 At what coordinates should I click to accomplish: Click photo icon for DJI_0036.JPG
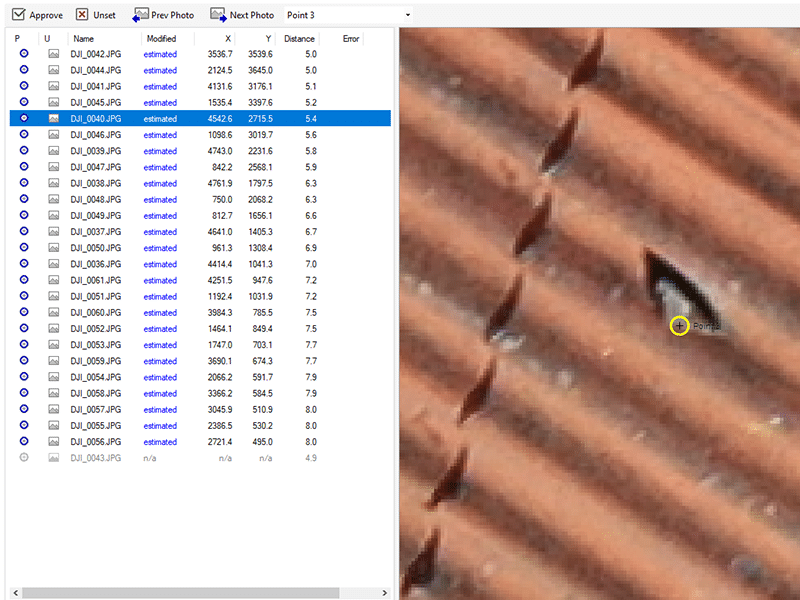(x=54, y=264)
